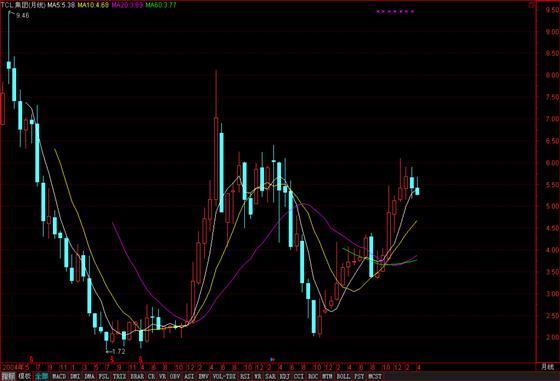560x381 pixels.
Task: Open the TRIX indicator tab
Action: [119, 376]
